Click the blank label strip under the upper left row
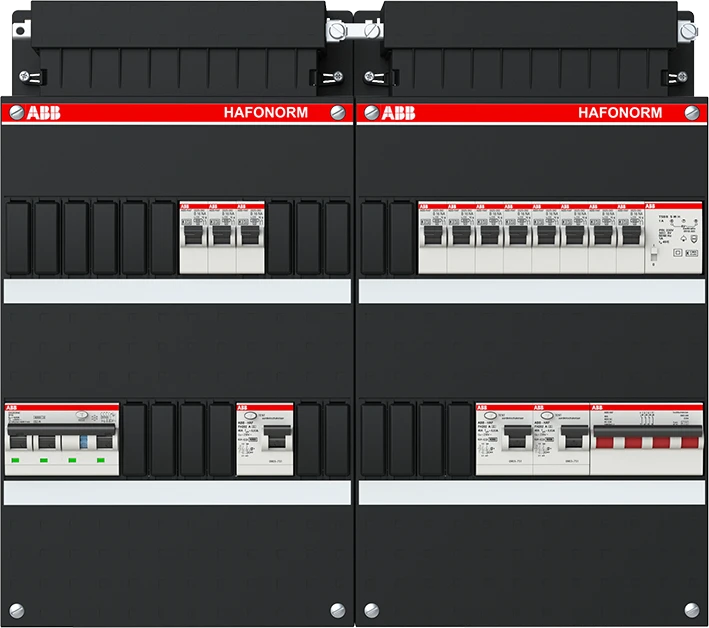The height and width of the screenshot is (628, 709). 177,291
